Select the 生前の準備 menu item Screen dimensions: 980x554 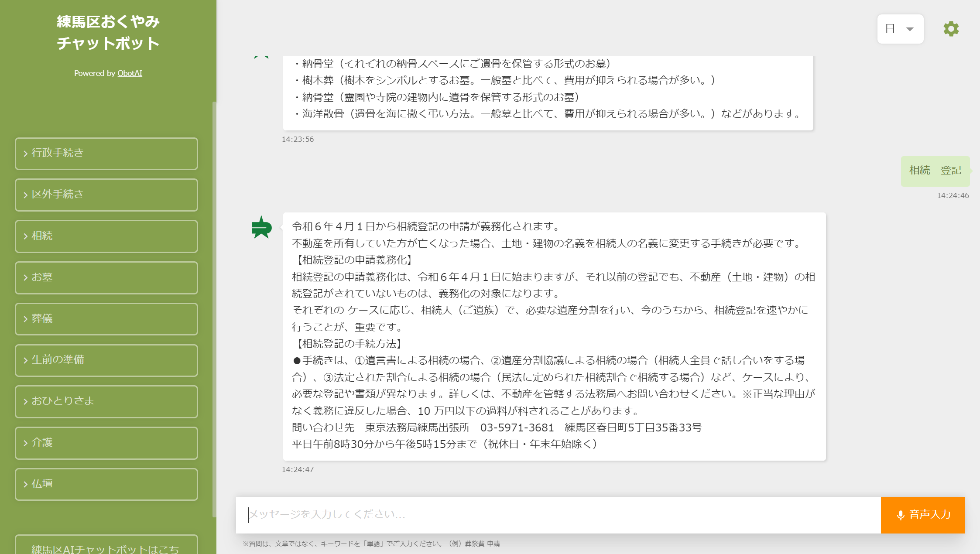coord(106,360)
